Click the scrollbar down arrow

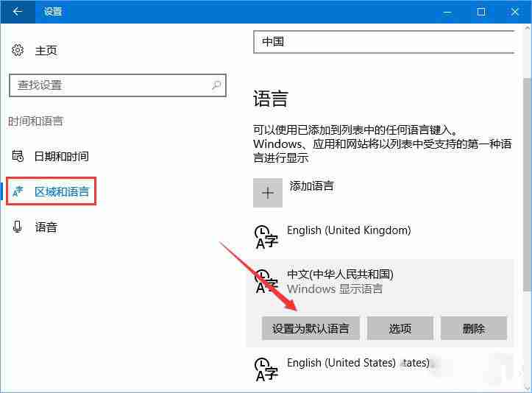(528, 387)
